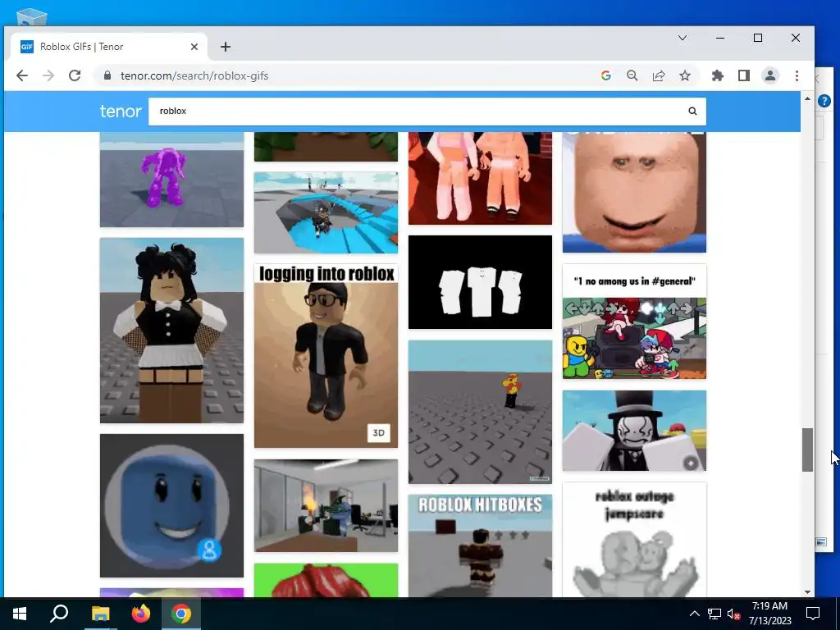
Task: Click the 3D badge on logging GIF
Action: tap(378, 433)
